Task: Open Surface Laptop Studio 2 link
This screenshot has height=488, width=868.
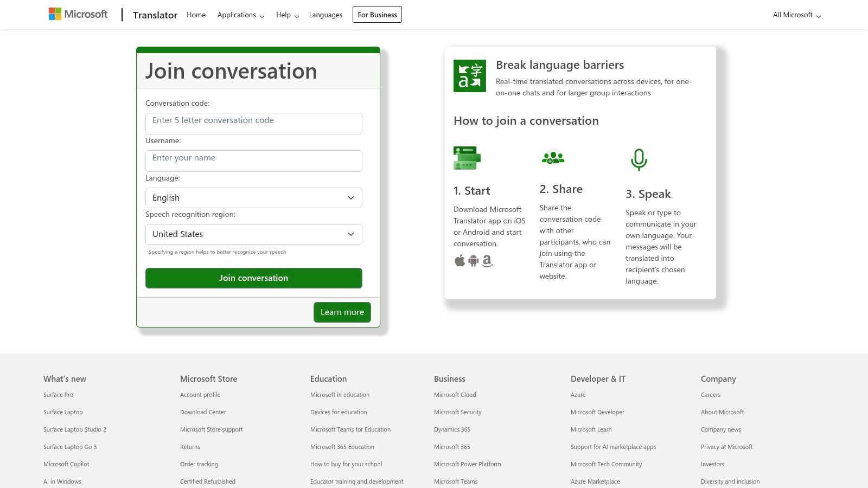Action: (75, 429)
